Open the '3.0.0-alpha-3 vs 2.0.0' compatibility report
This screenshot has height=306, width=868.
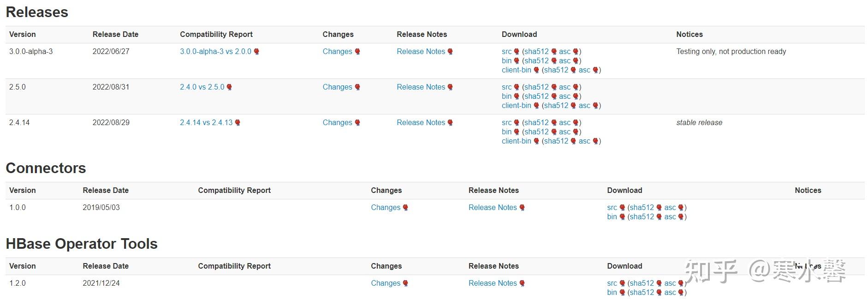(x=215, y=52)
